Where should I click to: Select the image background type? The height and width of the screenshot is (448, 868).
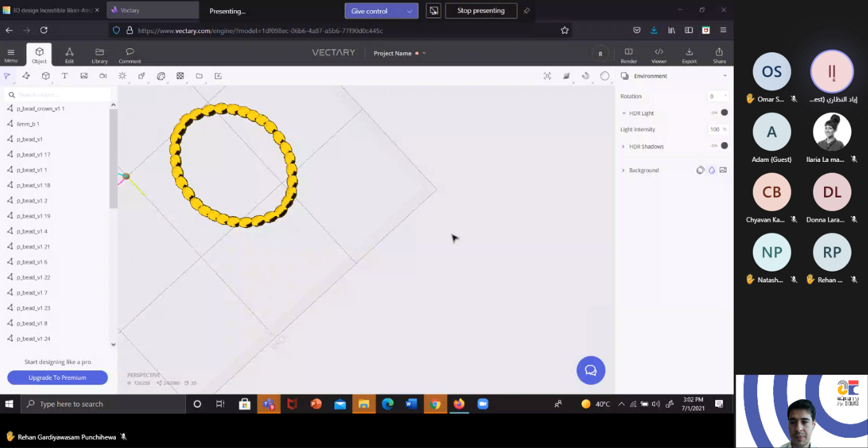coord(723,170)
